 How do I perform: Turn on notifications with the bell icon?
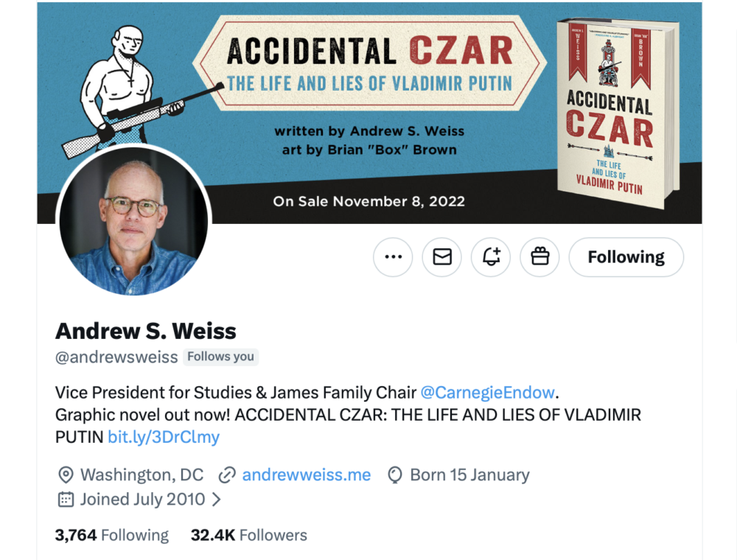click(491, 257)
